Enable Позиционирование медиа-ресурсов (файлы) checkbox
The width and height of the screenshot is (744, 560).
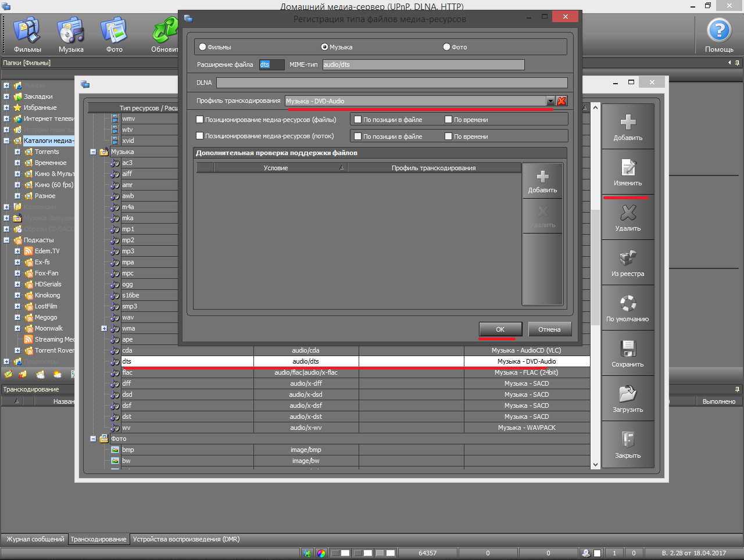click(200, 120)
